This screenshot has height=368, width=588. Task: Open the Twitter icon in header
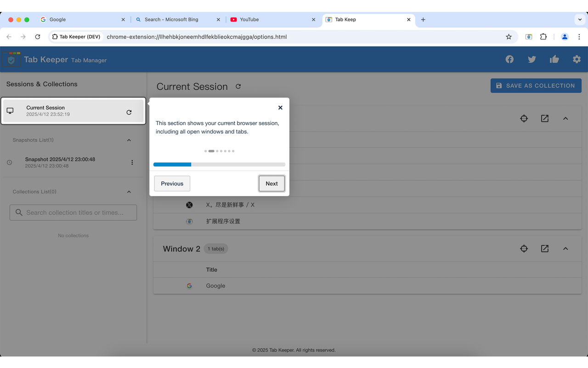532,59
